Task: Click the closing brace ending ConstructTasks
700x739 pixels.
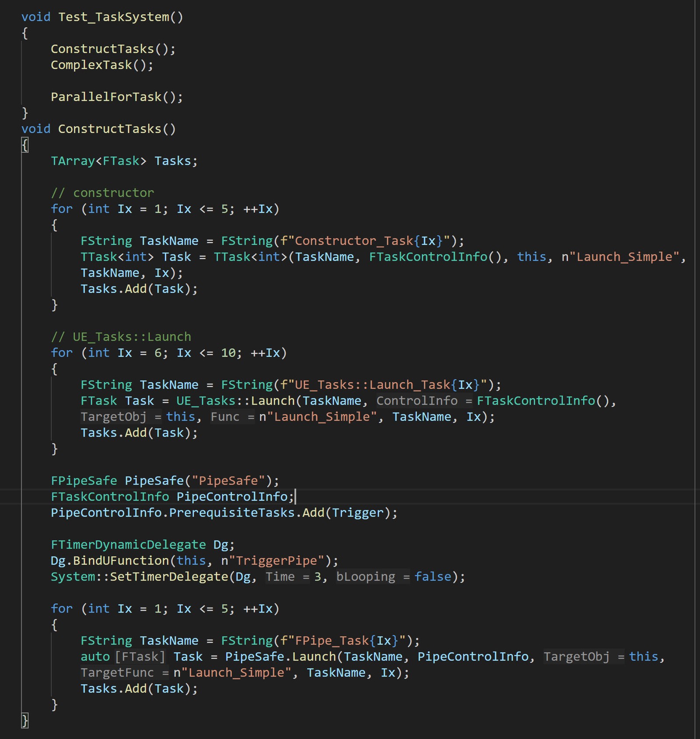Action: [x=25, y=721]
